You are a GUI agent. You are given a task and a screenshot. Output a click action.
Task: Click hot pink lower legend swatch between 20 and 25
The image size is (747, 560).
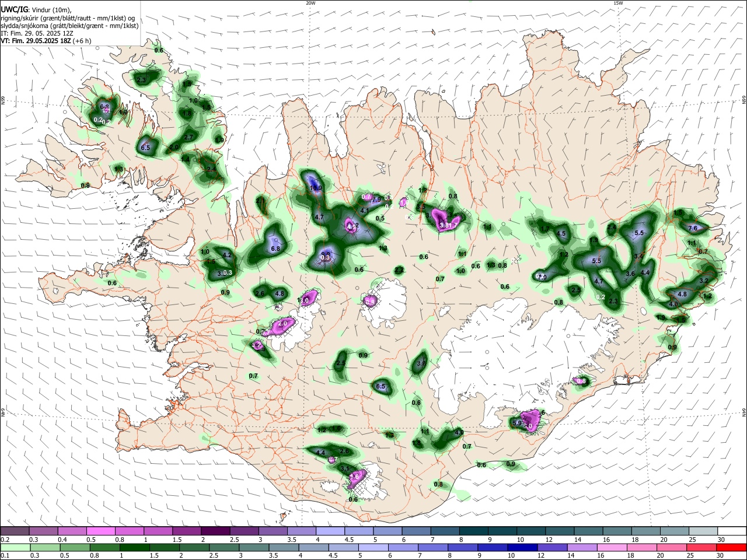[x=672, y=548]
